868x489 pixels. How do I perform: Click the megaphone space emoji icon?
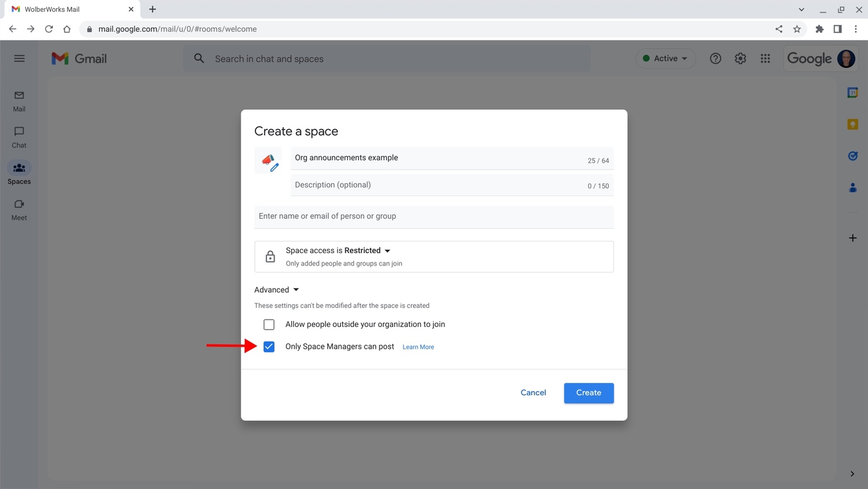pos(268,160)
